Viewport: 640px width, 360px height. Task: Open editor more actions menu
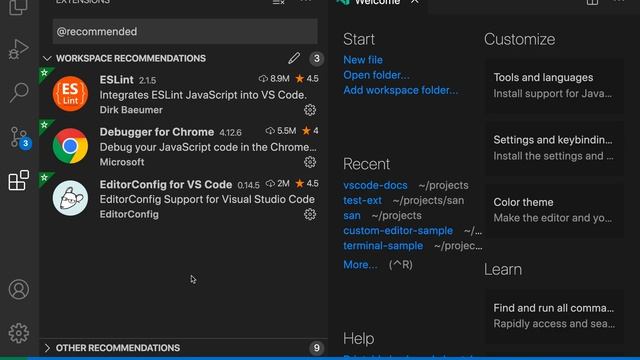619,2
